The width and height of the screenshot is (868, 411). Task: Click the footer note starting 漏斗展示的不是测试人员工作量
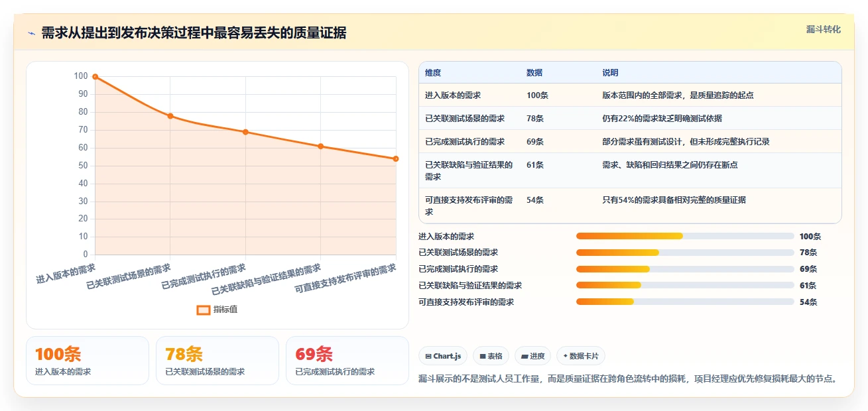(628, 379)
